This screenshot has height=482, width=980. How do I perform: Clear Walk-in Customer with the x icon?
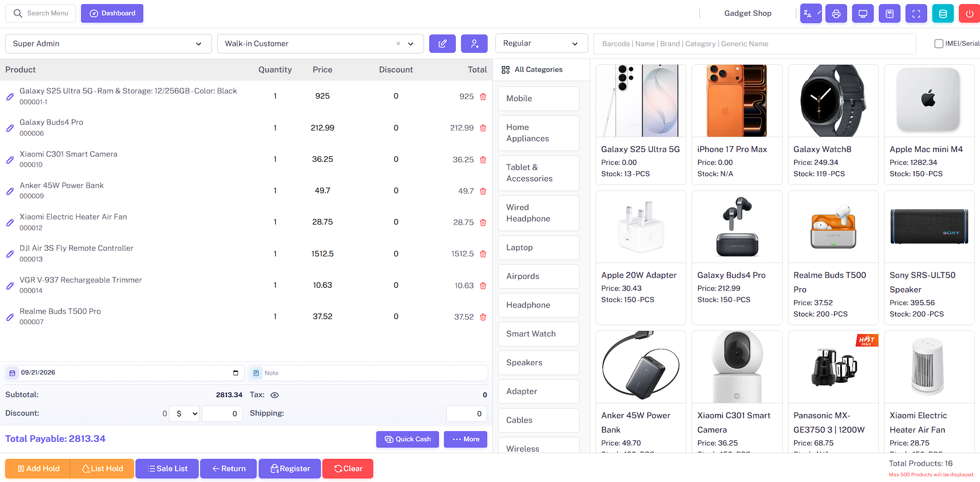(398, 44)
